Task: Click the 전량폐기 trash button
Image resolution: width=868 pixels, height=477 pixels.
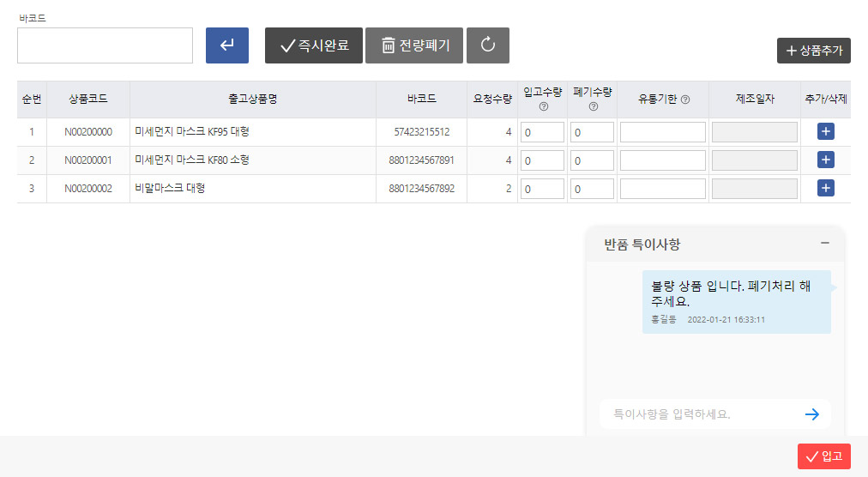Action: click(414, 45)
